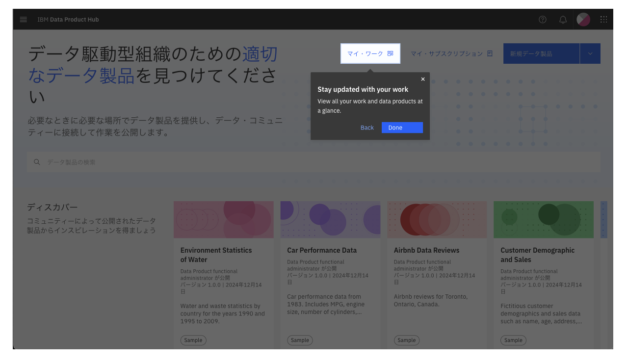Click the list icon beside マイ・サブスクリプション
The width and height of the screenshot is (627, 364).
[489, 54]
